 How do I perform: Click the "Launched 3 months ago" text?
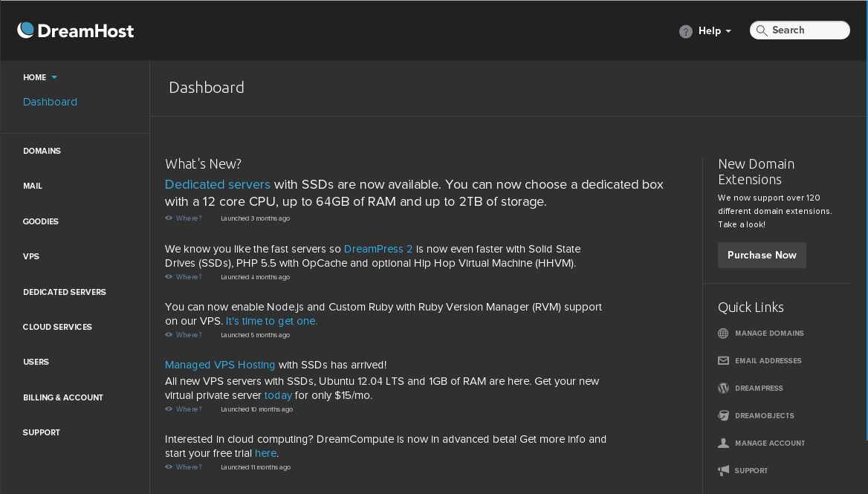[x=255, y=218]
